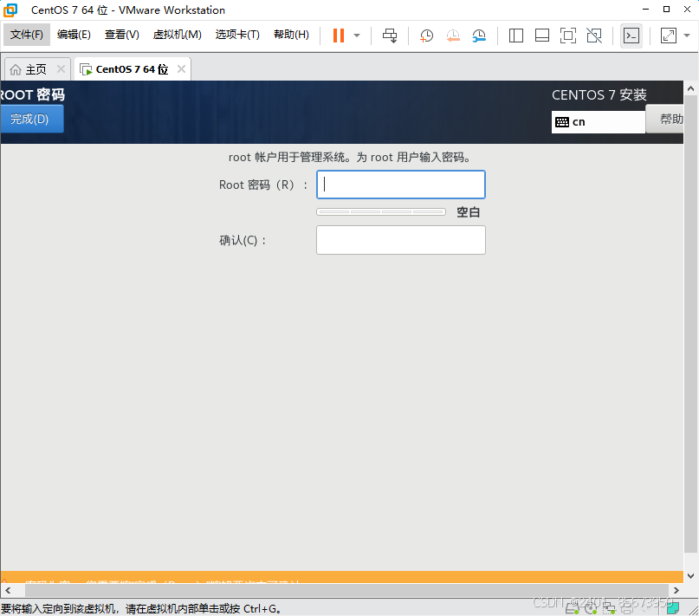Open the 文件(F) menu
Image resolution: width=699 pixels, height=616 pixels.
point(27,35)
